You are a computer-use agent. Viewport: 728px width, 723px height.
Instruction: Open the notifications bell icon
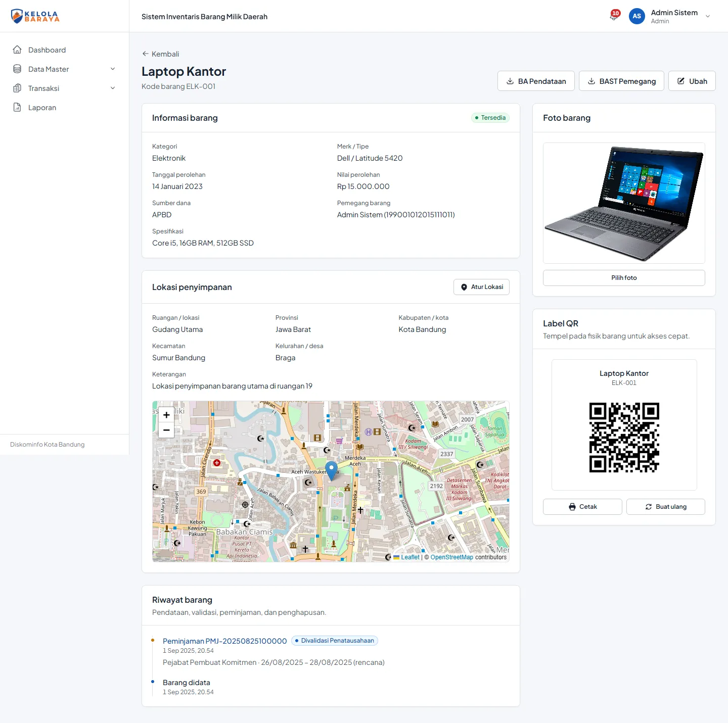[x=614, y=16]
